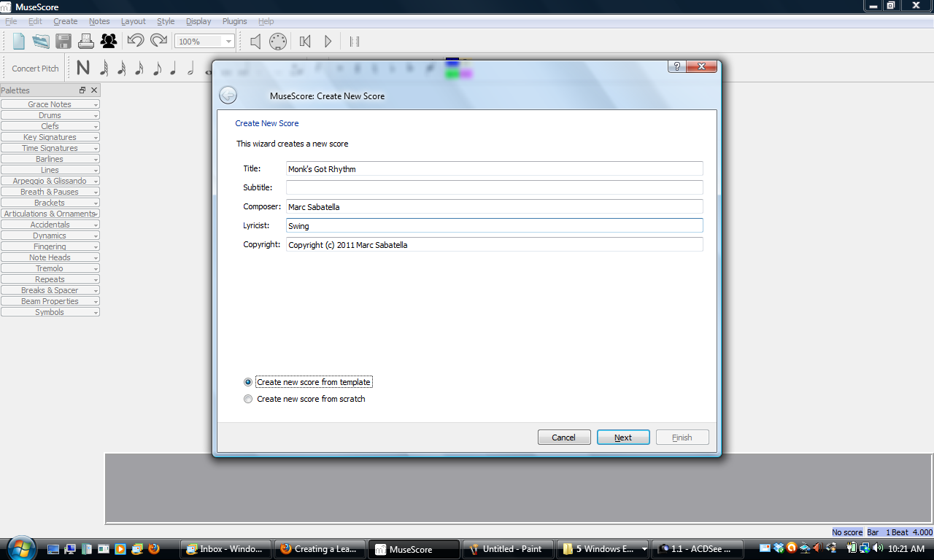
Task: Expand the Clefs palette
Action: (x=50, y=126)
